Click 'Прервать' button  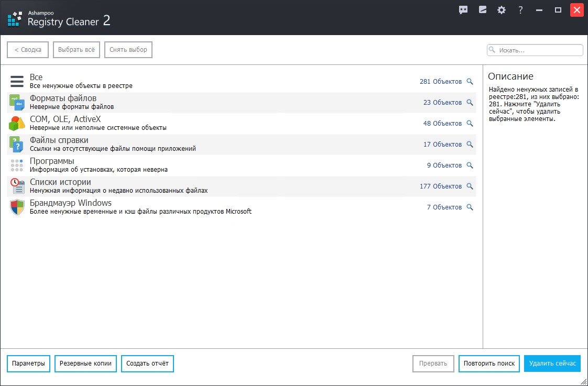tap(433, 363)
